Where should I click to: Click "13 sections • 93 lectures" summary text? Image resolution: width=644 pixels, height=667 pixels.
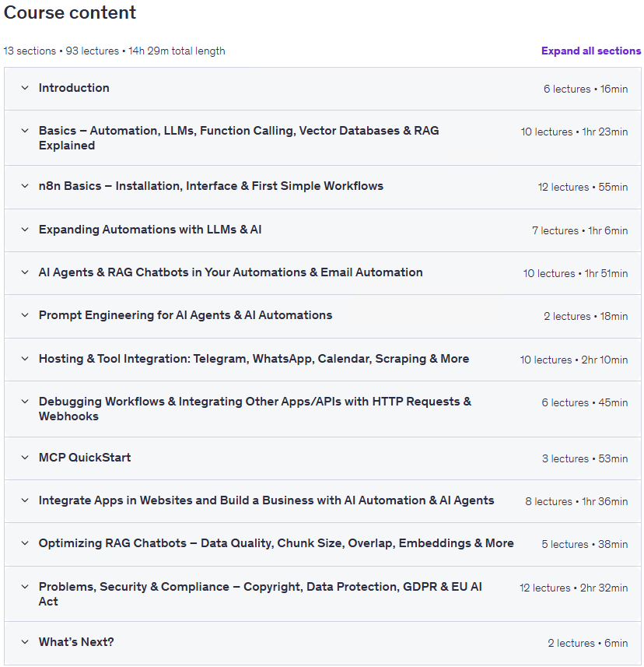(x=114, y=51)
